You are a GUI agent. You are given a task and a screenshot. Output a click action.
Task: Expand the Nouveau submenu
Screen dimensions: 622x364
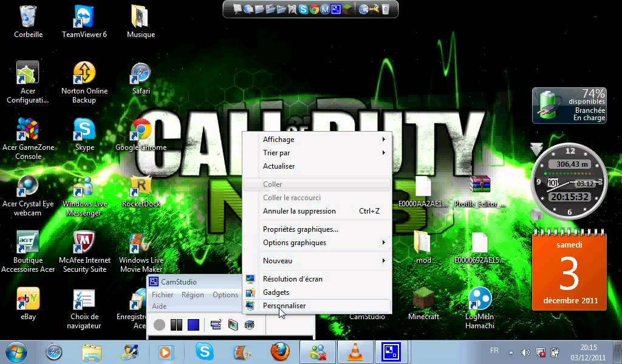[317, 261]
